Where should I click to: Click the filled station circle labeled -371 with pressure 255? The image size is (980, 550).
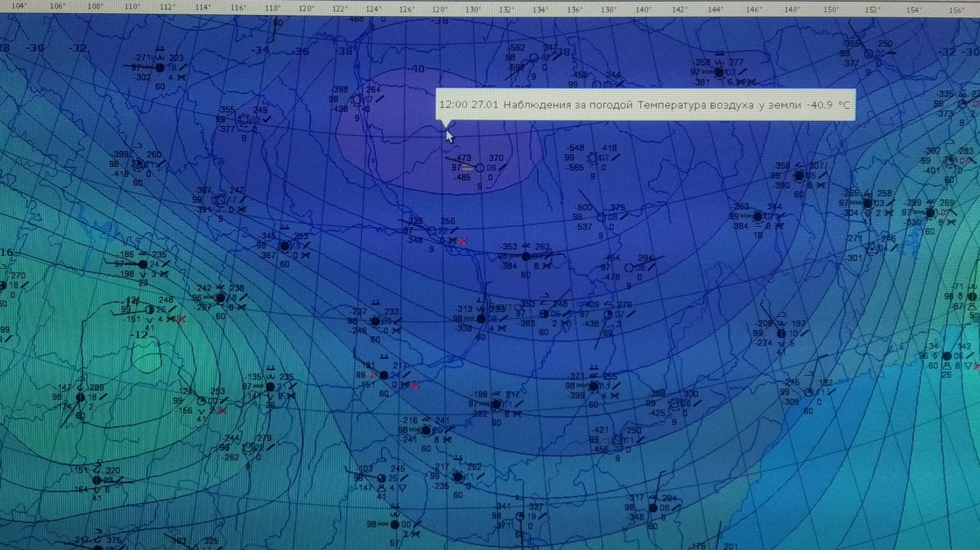pos(593,386)
